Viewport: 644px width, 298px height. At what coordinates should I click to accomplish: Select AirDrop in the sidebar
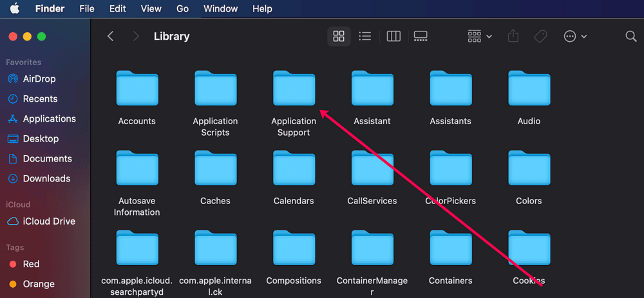pyautogui.click(x=39, y=79)
